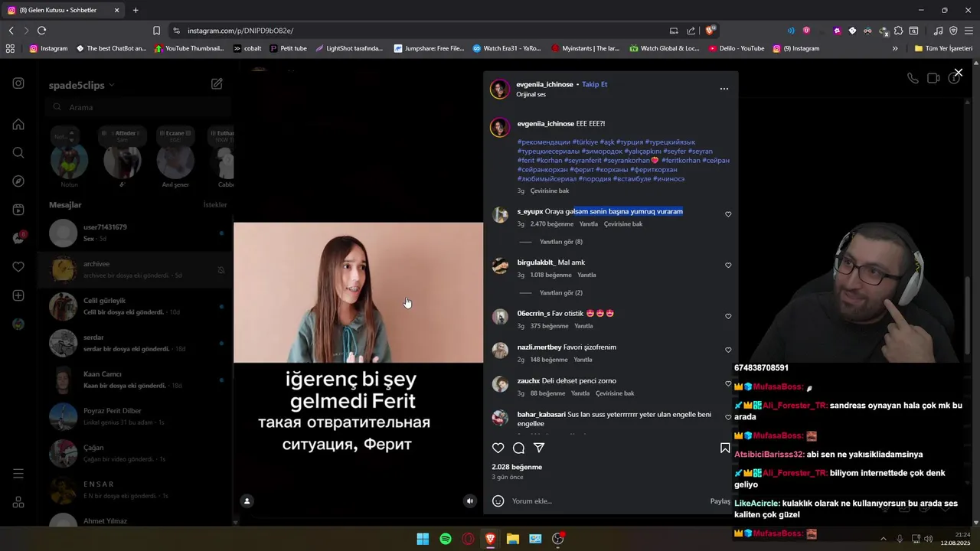Open the Brave hamburger main menu
The image size is (980, 551).
click(x=968, y=31)
